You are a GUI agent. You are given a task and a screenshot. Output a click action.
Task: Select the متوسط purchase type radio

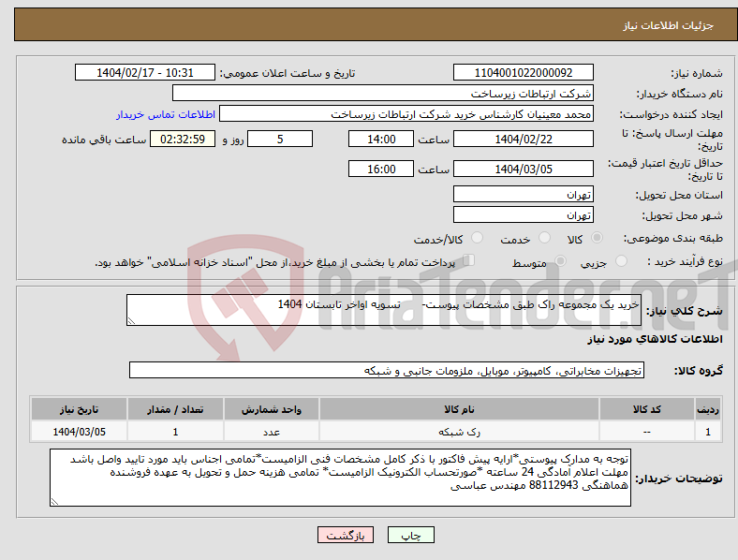click(560, 260)
